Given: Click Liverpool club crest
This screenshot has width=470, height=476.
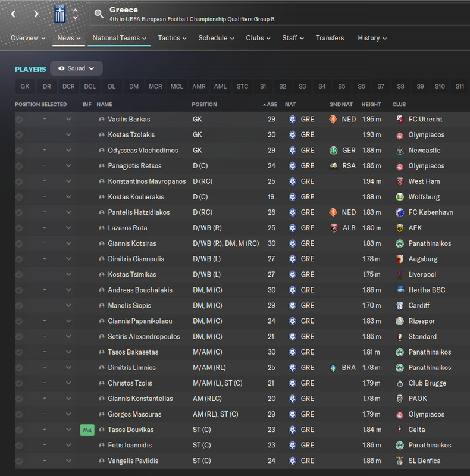Looking at the screenshot, I should pos(400,274).
